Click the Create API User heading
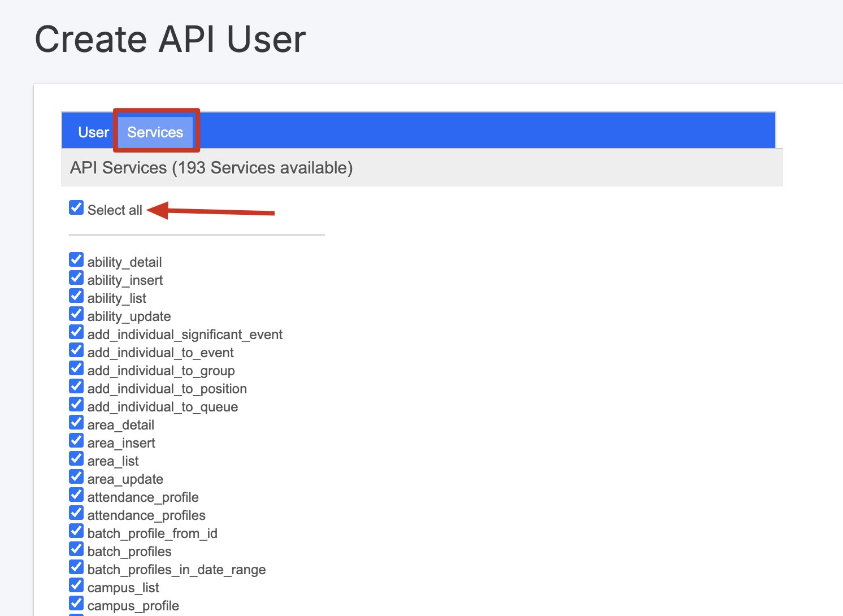This screenshot has width=843, height=616. point(171,40)
